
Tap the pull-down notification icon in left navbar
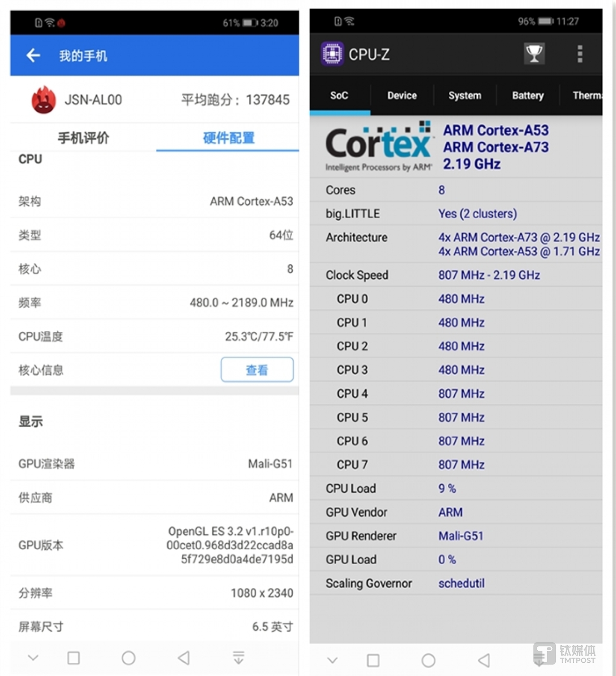239,658
